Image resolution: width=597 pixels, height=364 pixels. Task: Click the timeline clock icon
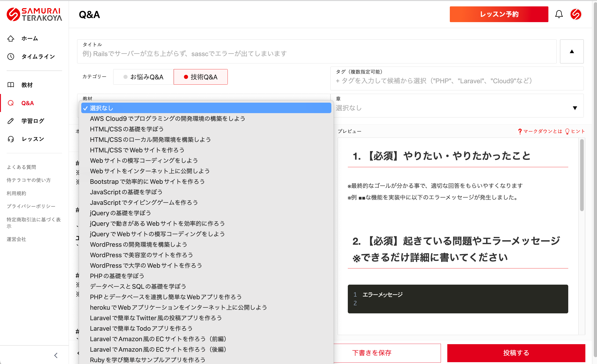(x=11, y=57)
